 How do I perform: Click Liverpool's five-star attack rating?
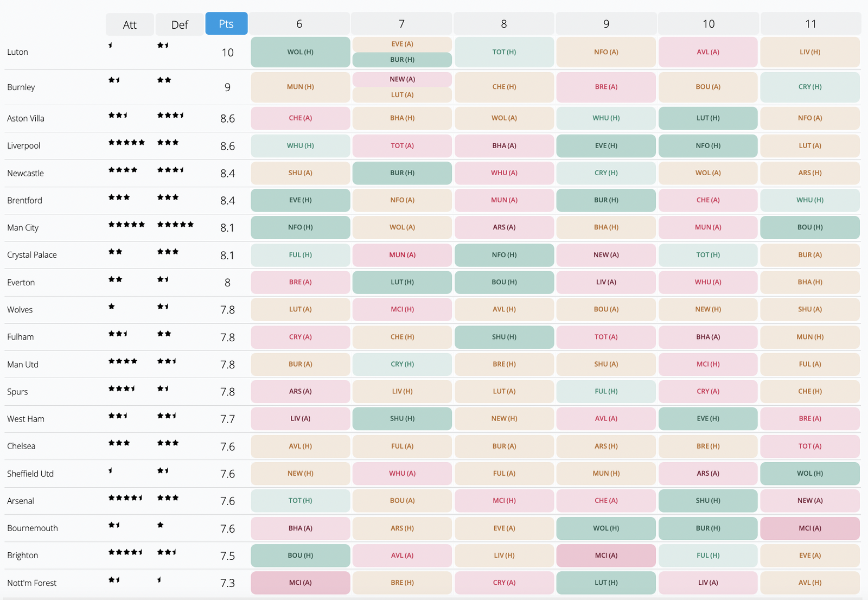[126, 143]
